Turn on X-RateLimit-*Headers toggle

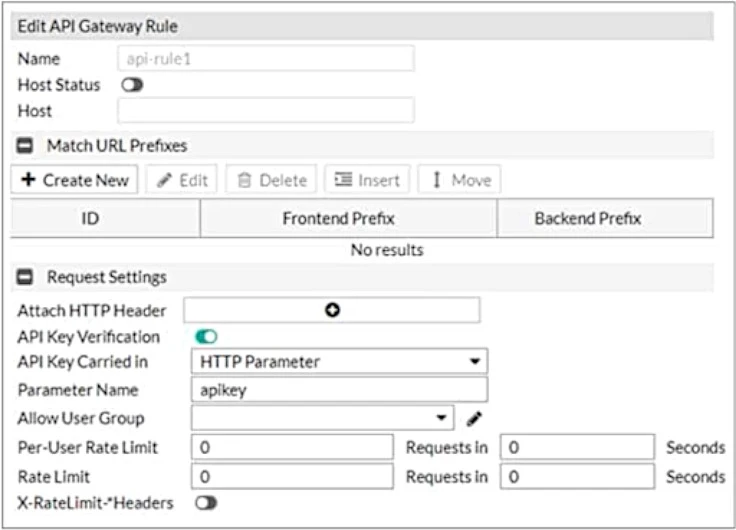[x=207, y=503]
